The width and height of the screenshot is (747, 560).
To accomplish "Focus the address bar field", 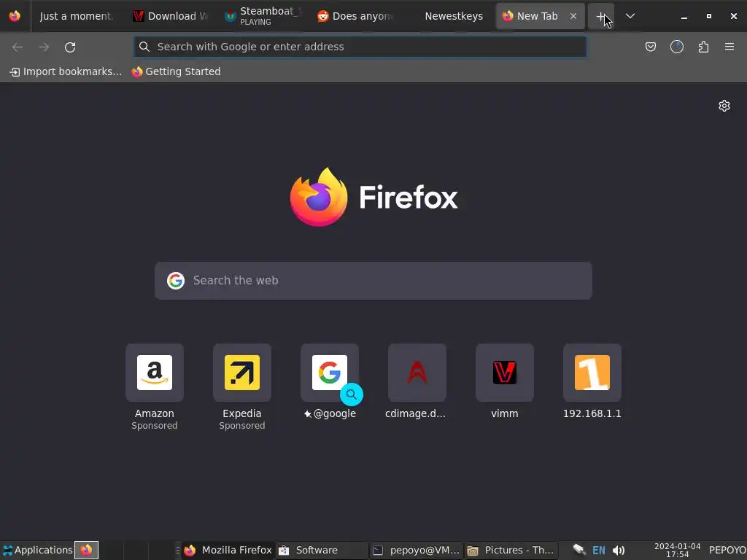I will (x=360, y=47).
